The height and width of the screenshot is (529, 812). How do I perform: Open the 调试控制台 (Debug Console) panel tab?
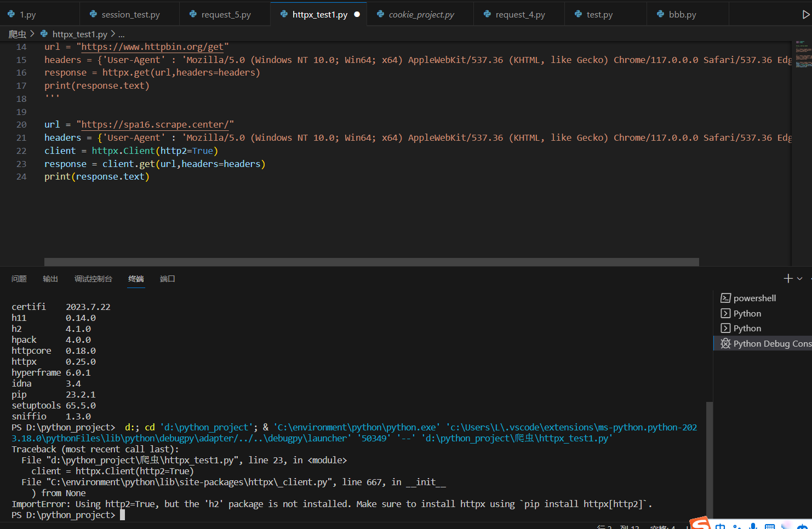pyautogui.click(x=93, y=279)
